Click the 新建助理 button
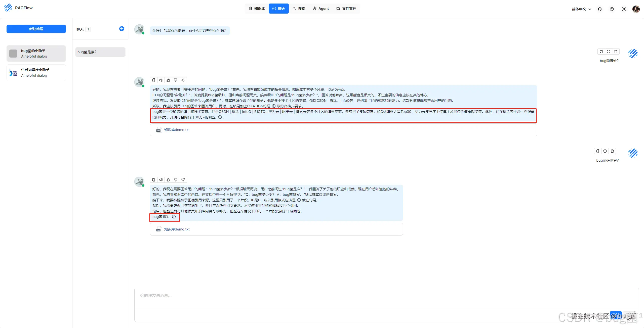 (36, 29)
